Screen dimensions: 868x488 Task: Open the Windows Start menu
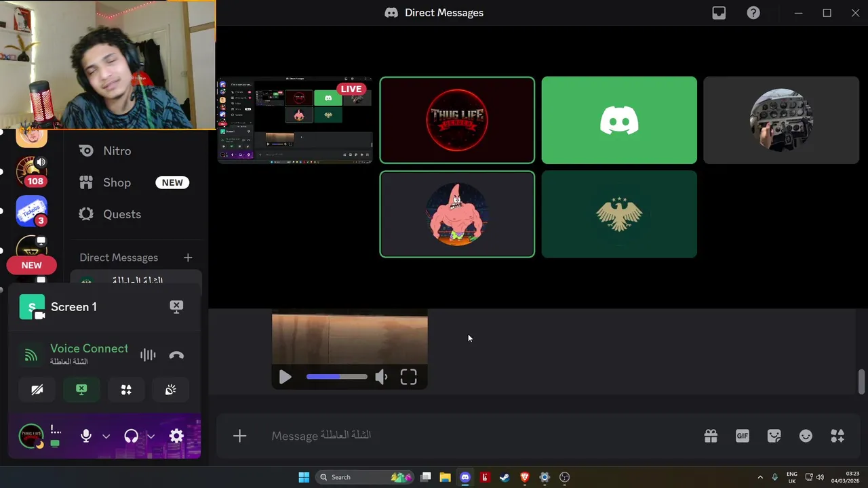[304, 477]
